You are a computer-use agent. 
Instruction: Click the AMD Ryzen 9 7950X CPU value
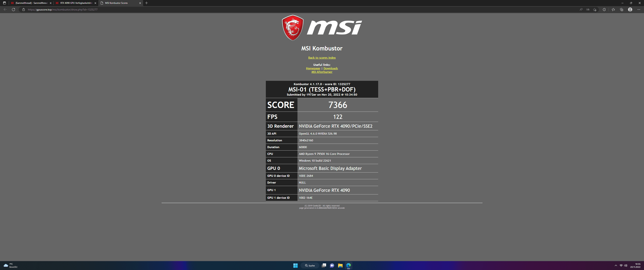[x=324, y=154]
